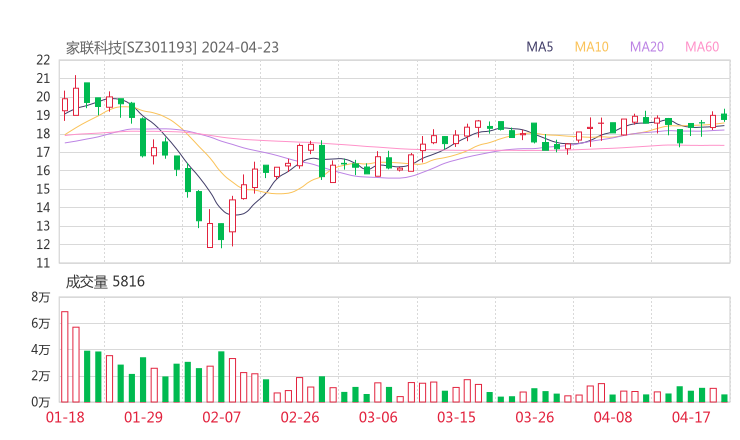This screenshot has width=740, height=440.
Task: Click the MA60 legend label
Action: (x=702, y=47)
